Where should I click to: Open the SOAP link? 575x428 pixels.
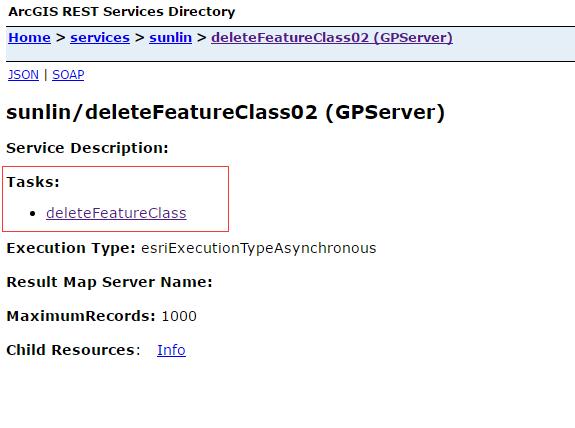(x=68, y=74)
